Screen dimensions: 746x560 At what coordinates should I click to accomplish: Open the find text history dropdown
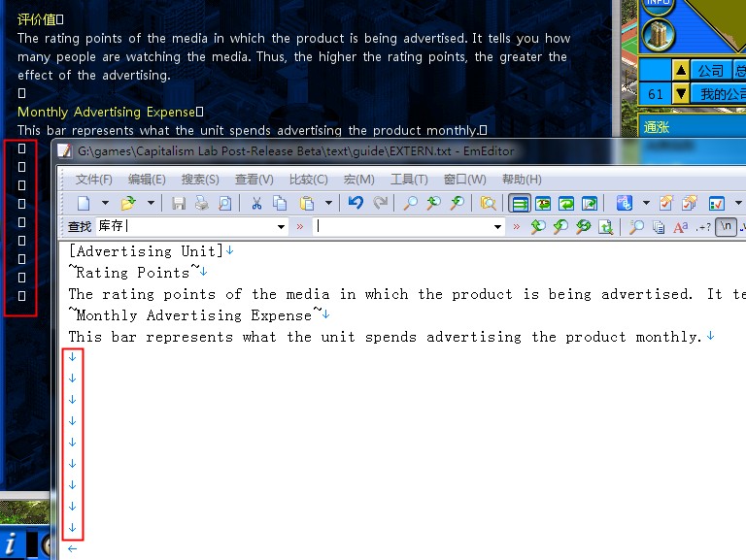click(x=281, y=227)
